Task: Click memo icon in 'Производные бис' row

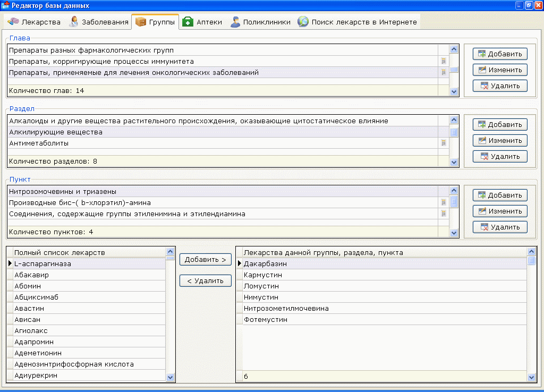Action: (444, 202)
